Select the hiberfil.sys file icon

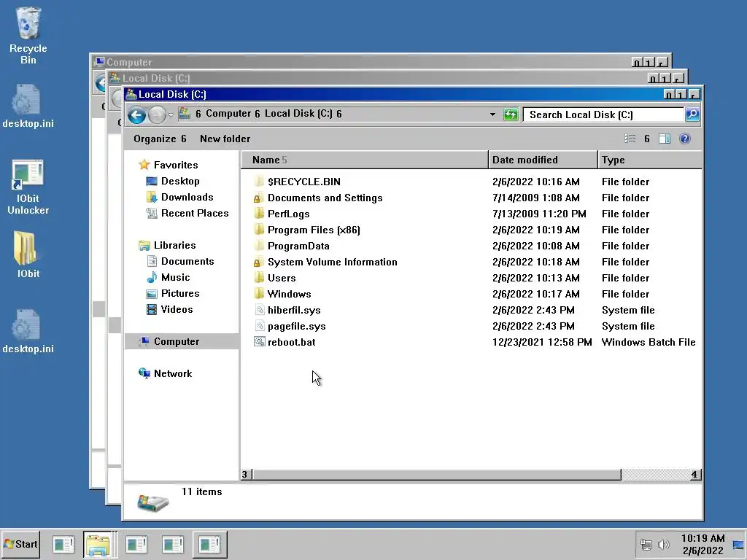[x=259, y=310]
